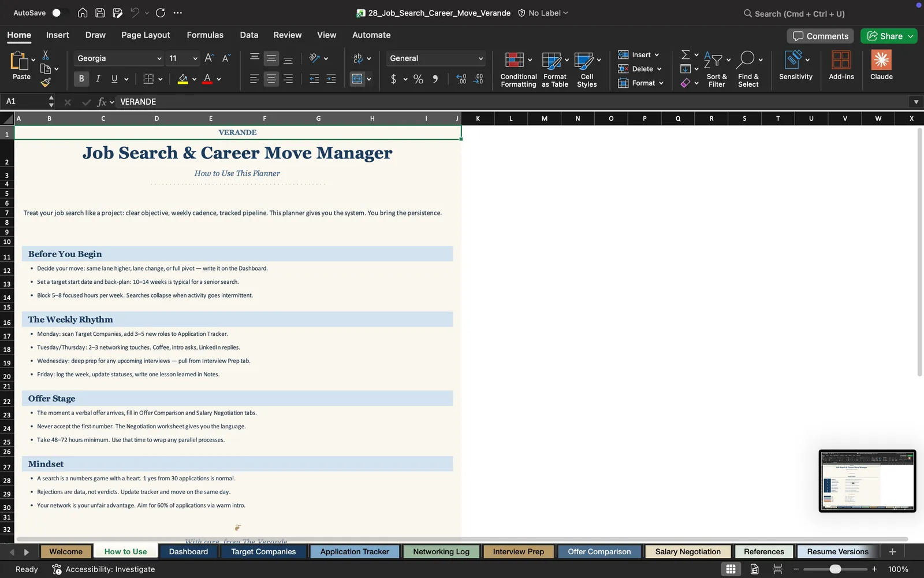Switch to Page Layout view icon
Screen dimensions: 924x578
754,569
